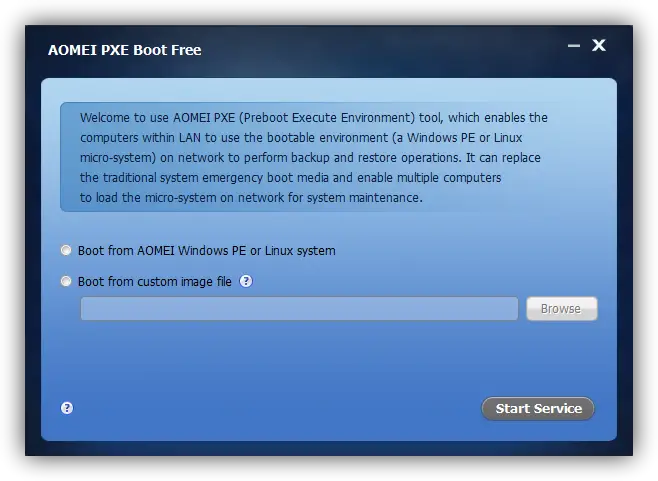Open help for custom image file option
Image resolution: width=658 pixels, height=481 pixels.
click(x=246, y=281)
